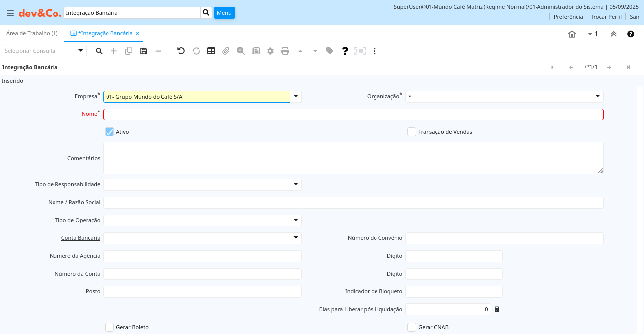Enable the Transação de Vendas checkbox
The image size is (644, 334).
412,132
